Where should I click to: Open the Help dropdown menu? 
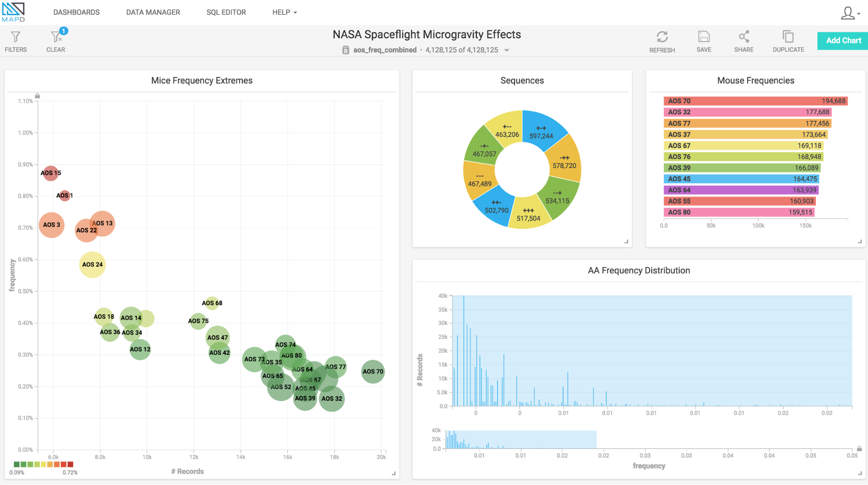point(284,12)
